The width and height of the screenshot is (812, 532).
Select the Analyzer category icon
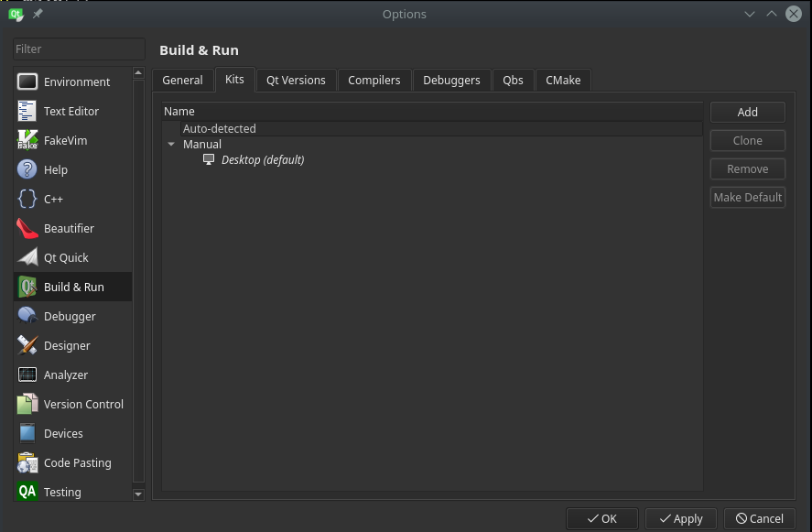(x=27, y=375)
